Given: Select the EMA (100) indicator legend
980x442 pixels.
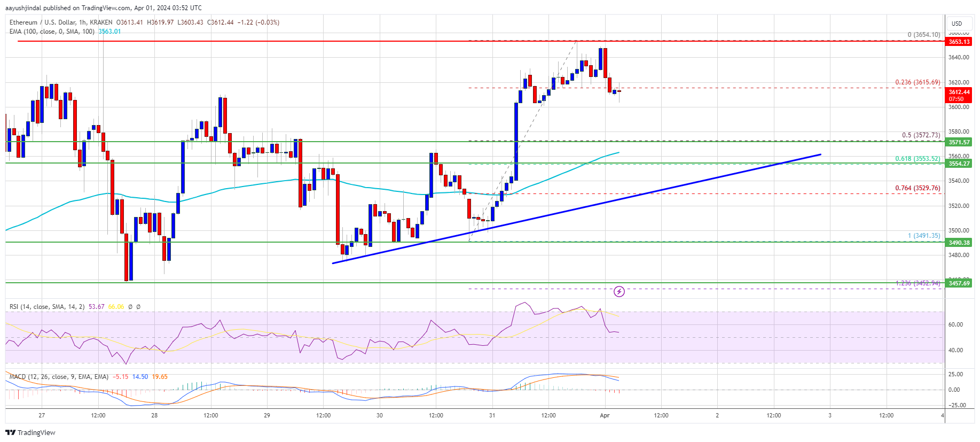Looking at the screenshot, I should click(52, 32).
